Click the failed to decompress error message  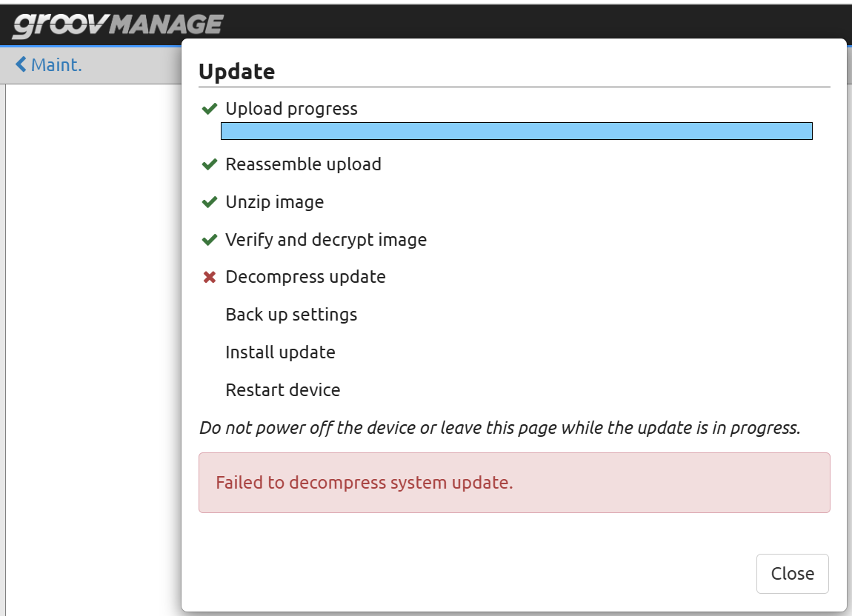point(364,483)
